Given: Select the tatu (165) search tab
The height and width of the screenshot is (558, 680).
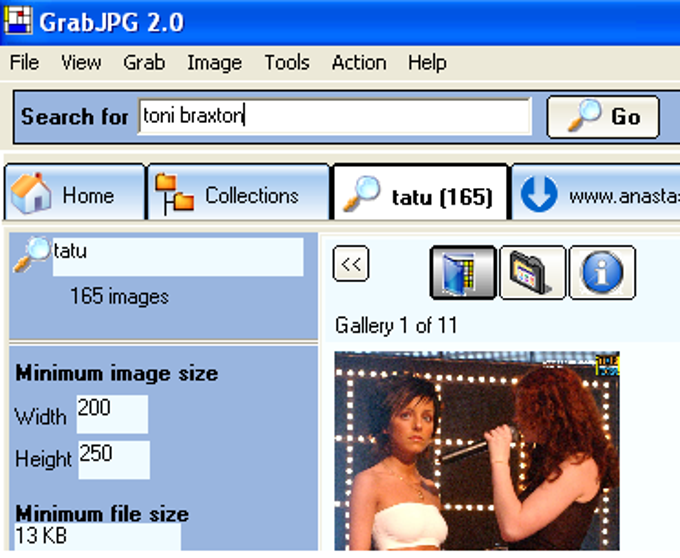Looking at the screenshot, I should pos(420,193).
